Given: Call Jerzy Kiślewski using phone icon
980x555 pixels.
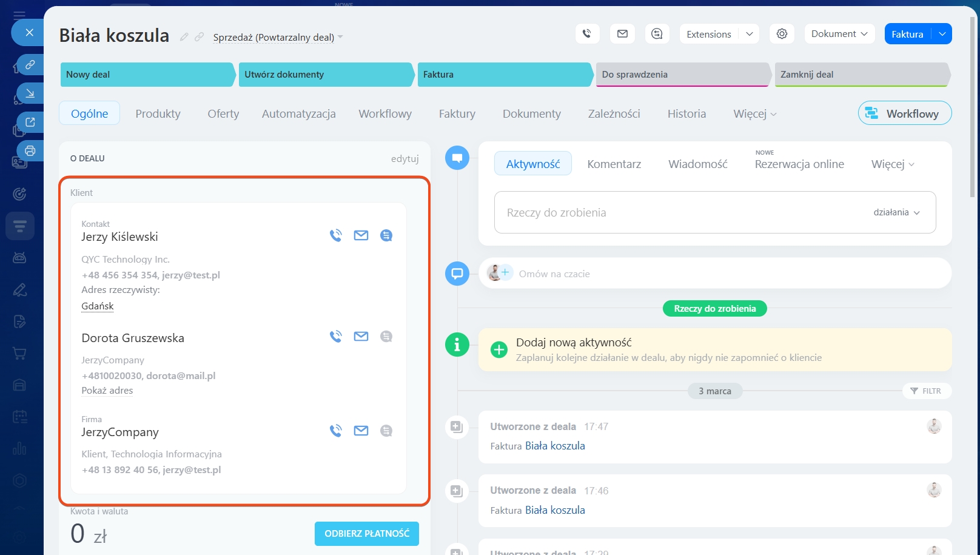Looking at the screenshot, I should coord(335,235).
